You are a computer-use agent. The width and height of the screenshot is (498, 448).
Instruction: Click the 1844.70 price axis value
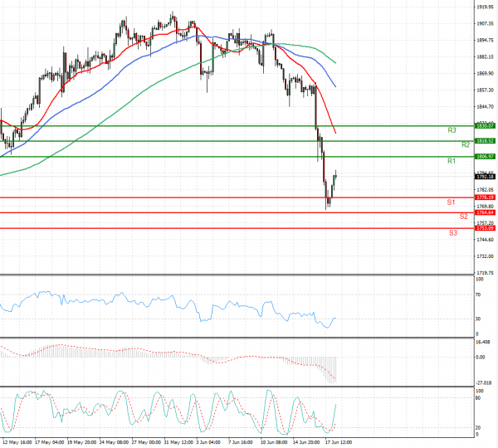(x=485, y=107)
